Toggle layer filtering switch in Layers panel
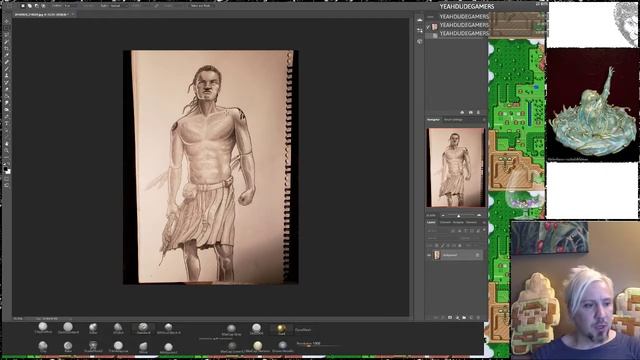Screen dimensions: 640x360 [484, 229]
